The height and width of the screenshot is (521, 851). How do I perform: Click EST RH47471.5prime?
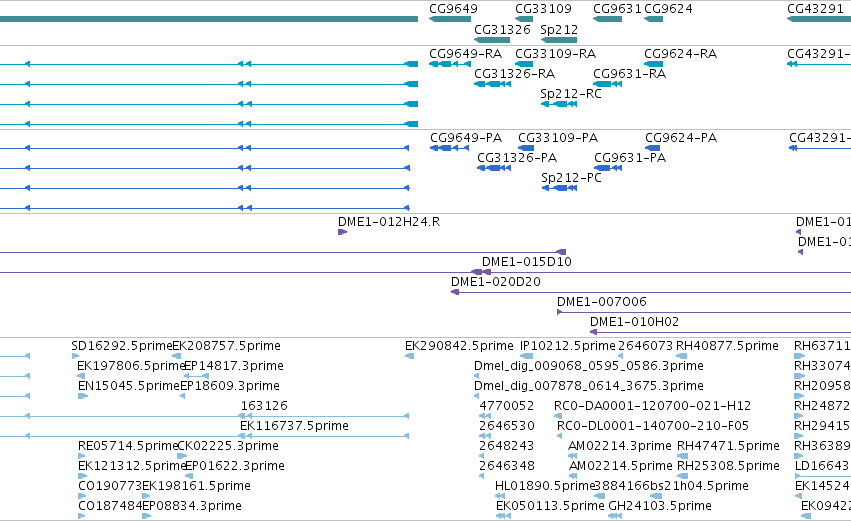coord(728,446)
